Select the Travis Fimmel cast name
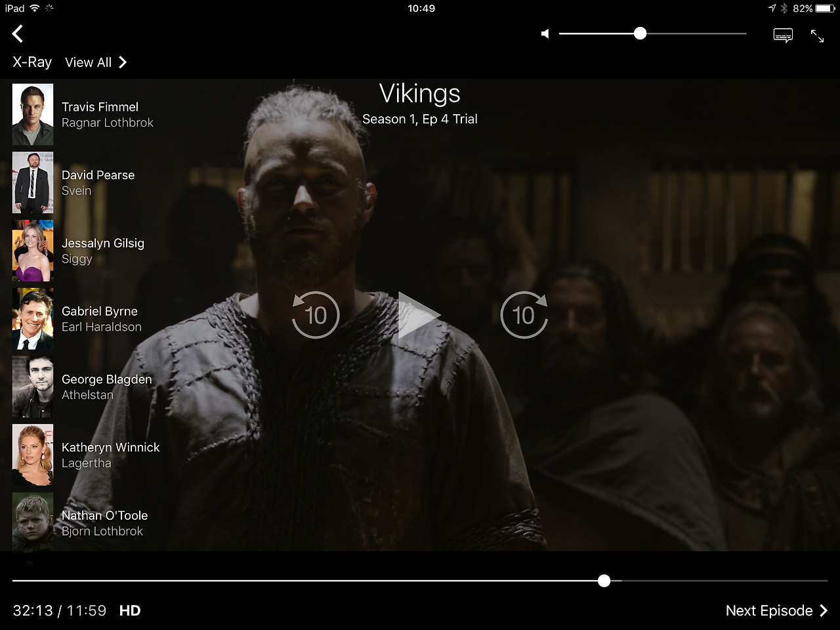Viewport: 840px width, 630px height. [100, 107]
